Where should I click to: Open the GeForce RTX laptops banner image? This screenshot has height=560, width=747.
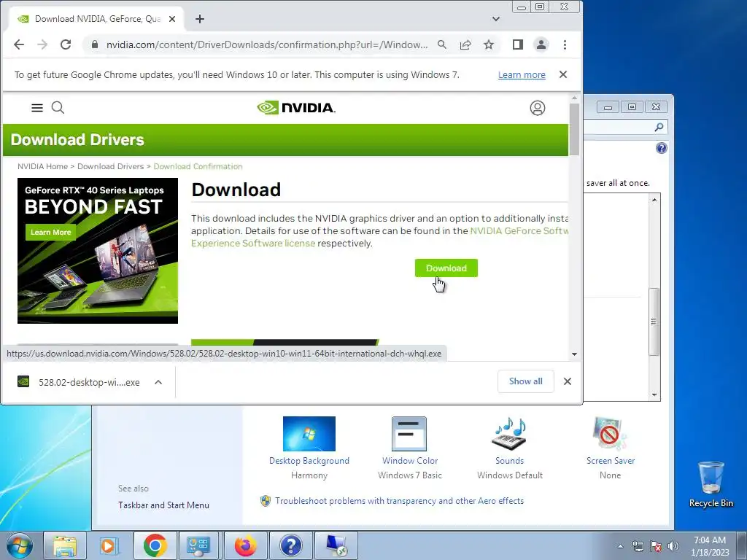click(98, 251)
